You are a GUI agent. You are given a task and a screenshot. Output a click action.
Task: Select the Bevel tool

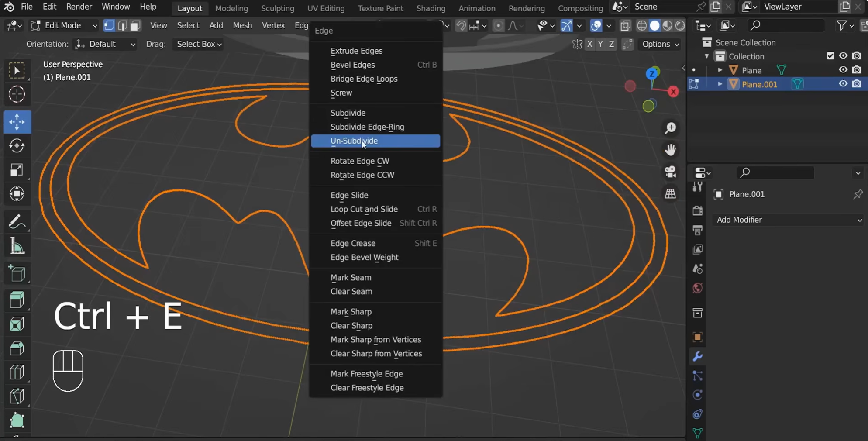[17, 348]
